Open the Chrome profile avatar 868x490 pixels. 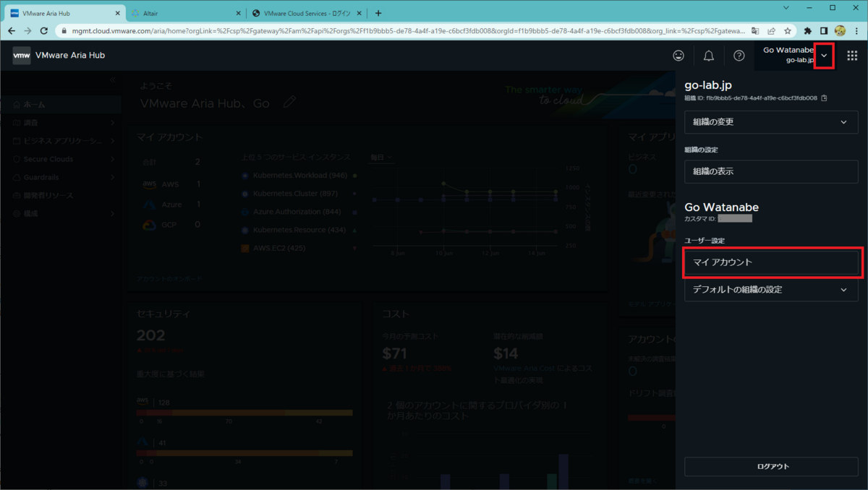[x=840, y=31]
